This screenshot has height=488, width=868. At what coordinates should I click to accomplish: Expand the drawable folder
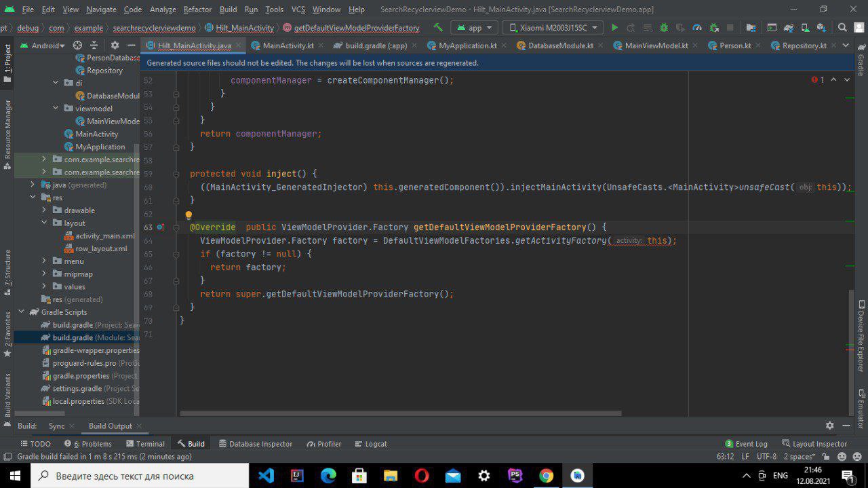click(45, 210)
